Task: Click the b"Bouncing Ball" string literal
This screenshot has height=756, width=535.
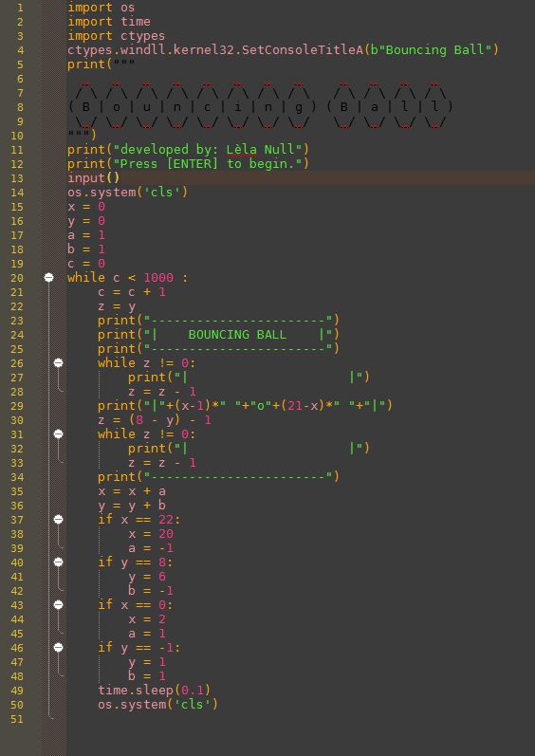Action: click(432, 50)
